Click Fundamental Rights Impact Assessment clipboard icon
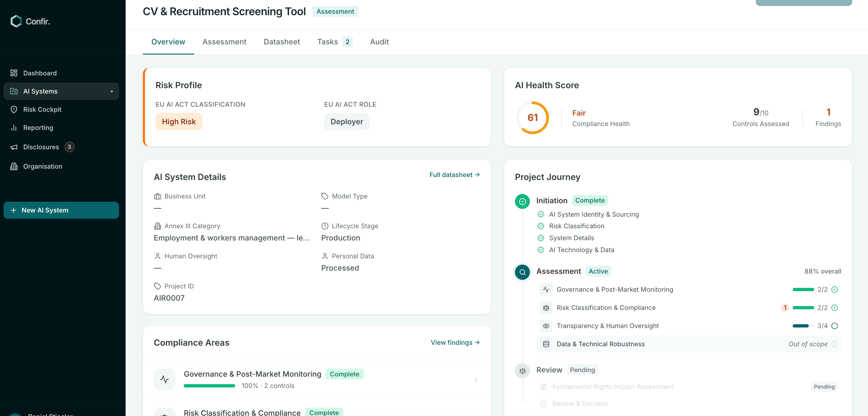 (x=544, y=386)
